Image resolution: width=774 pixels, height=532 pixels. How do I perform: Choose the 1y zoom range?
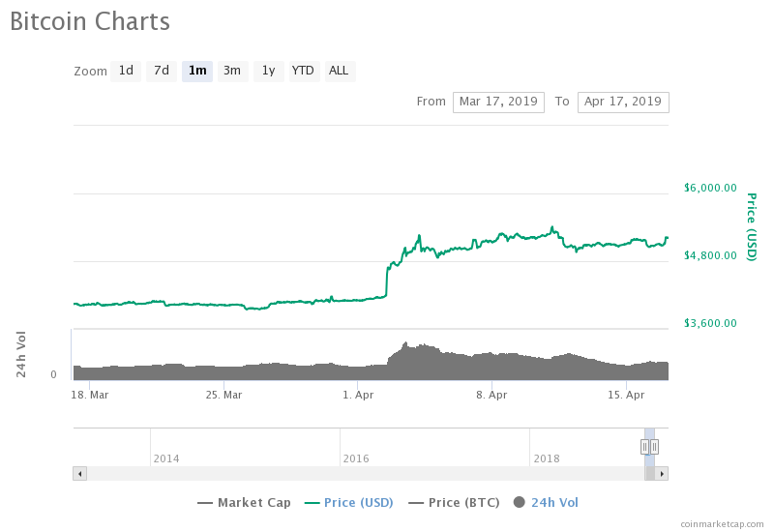269,71
